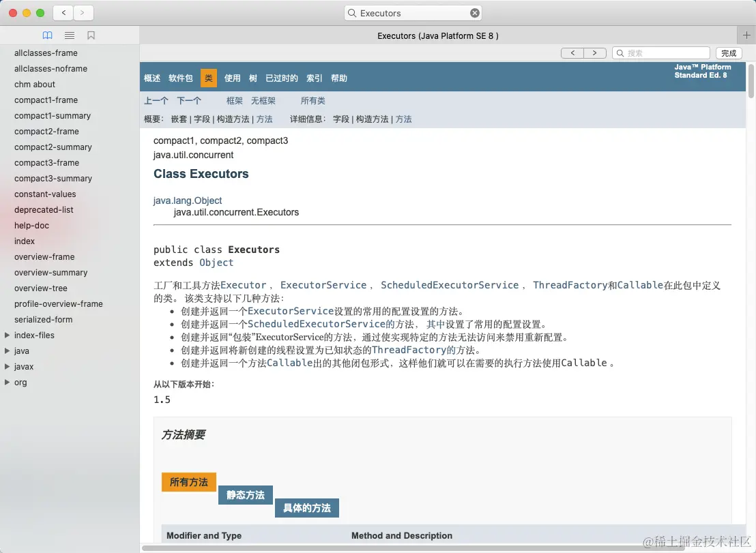Image resolution: width=756 pixels, height=553 pixels.
Task: Open the java.lang.Object link
Action: point(188,200)
